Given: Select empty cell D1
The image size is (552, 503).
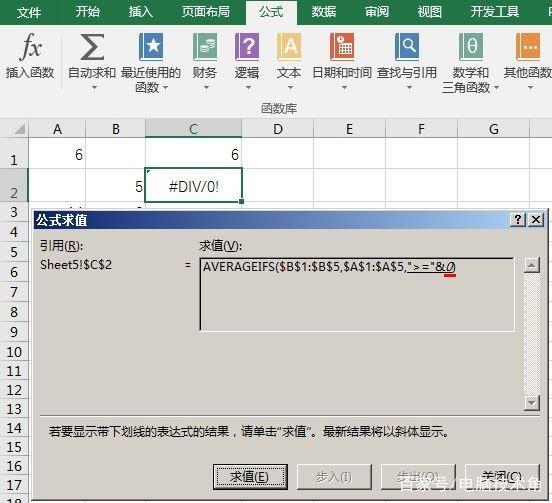Looking at the screenshot, I should pos(278,153).
